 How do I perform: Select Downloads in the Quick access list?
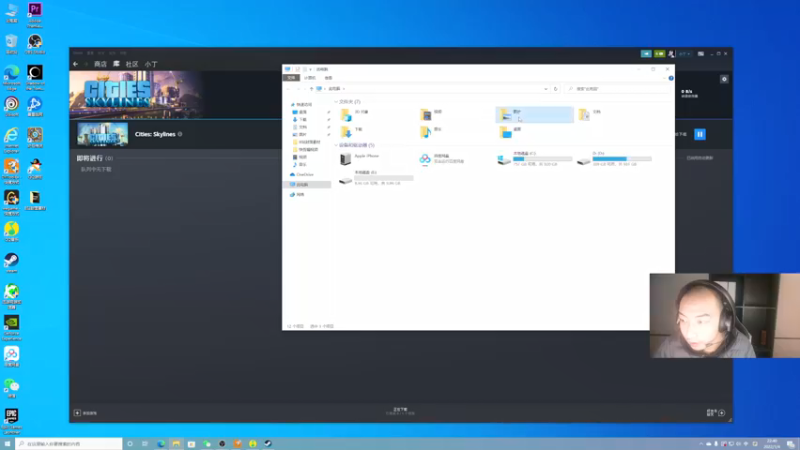tap(300, 119)
